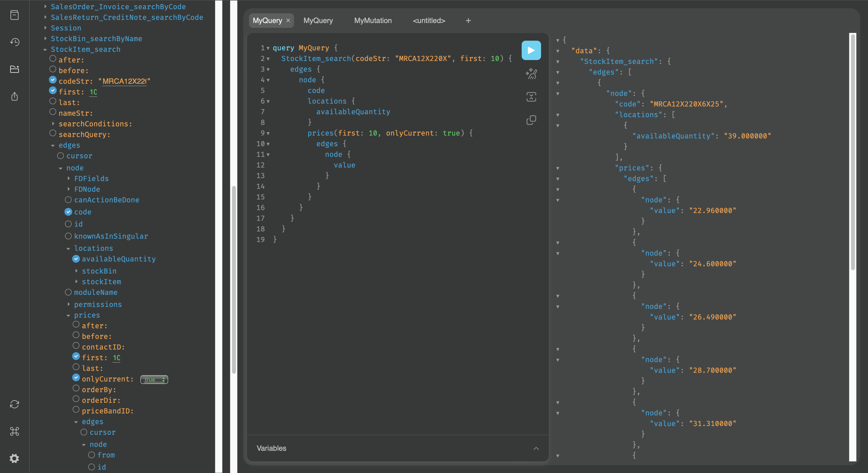Prettify the query with sparkle icon
Viewport: 868px width, 473px height.
(x=531, y=74)
